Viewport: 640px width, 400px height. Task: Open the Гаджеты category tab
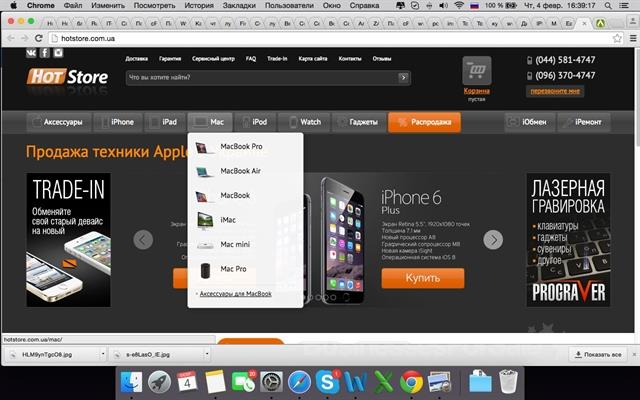tap(359, 122)
